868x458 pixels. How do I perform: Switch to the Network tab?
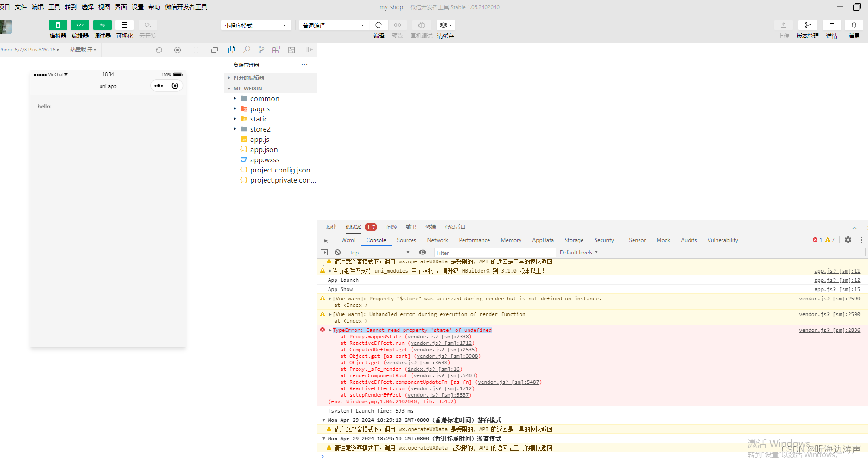[437, 240]
